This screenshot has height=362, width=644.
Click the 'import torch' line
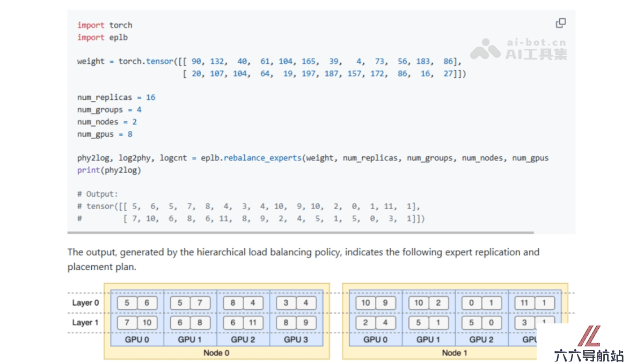pos(105,25)
